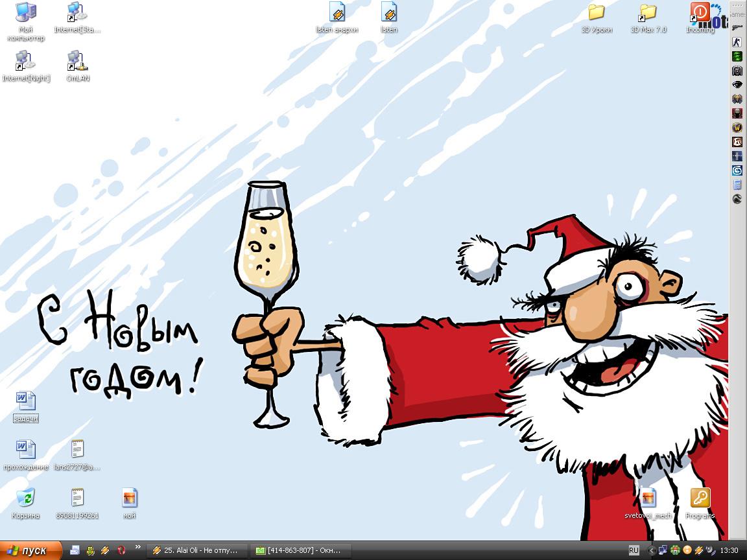Open the svetovoi_mech image file

[x=648, y=504]
